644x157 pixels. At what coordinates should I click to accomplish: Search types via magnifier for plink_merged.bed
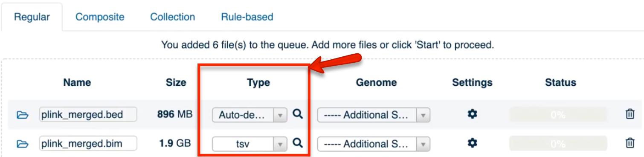point(298,114)
